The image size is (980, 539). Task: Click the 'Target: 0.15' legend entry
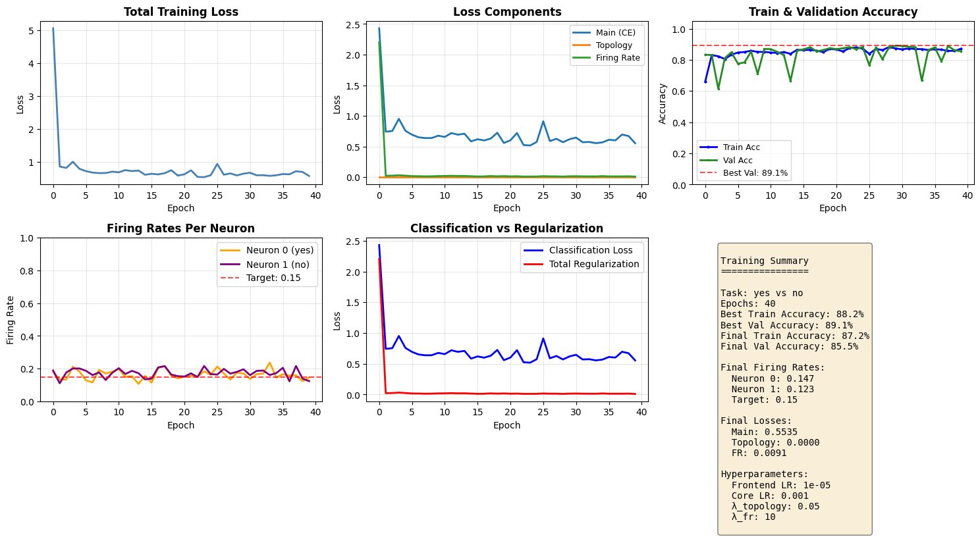[273, 278]
